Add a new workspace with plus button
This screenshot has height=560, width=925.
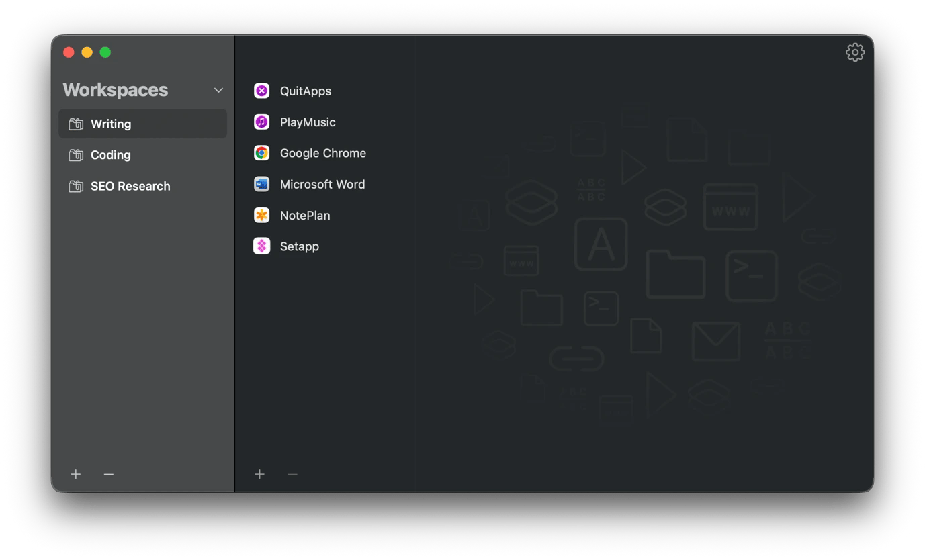tap(76, 474)
